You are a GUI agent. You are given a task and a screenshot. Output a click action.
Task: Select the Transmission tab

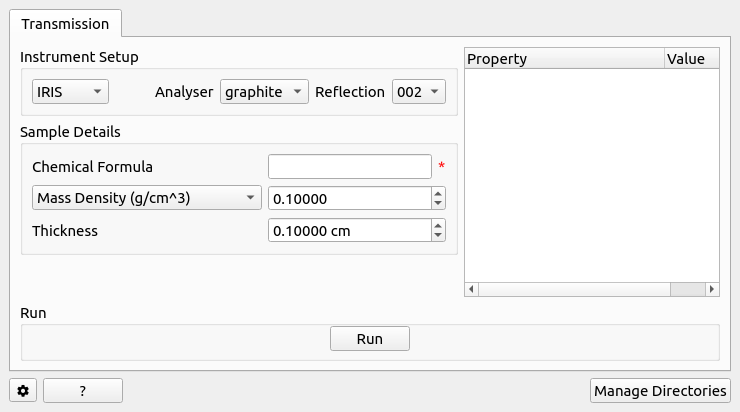tap(65, 23)
